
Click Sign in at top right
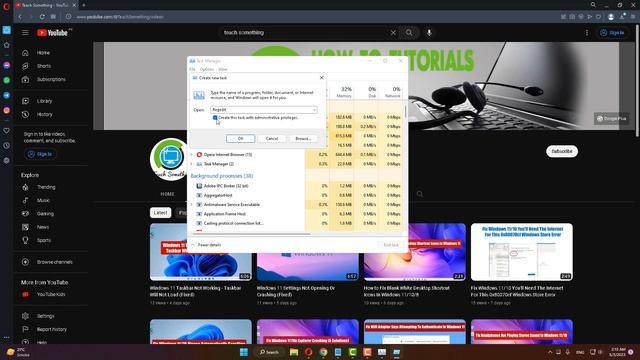611,33
